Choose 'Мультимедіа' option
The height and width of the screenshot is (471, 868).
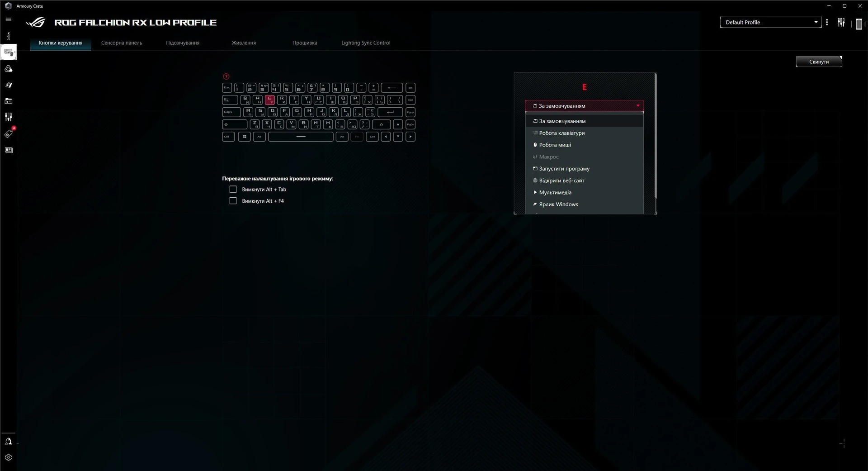[x=584, y=192]
